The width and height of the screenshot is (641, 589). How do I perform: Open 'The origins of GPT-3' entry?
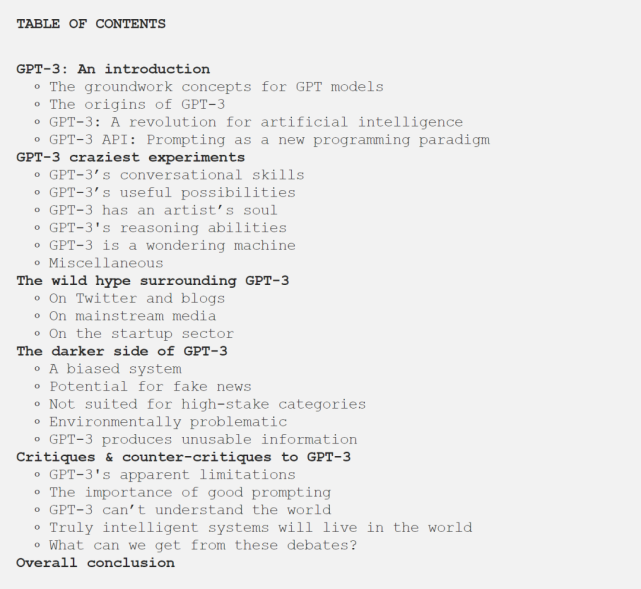coord(137,104)
